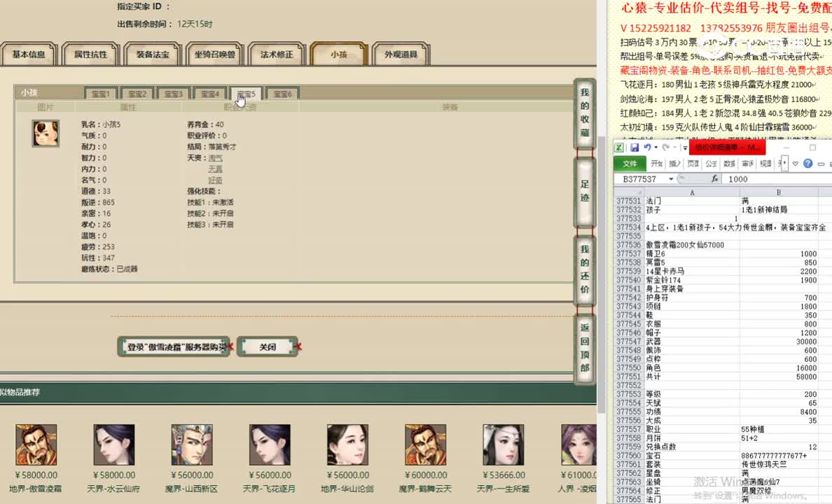Click the Excel application icon in title bar
Image resolution: width=832 pixels, height=504 pixels.
pos(619,148)
